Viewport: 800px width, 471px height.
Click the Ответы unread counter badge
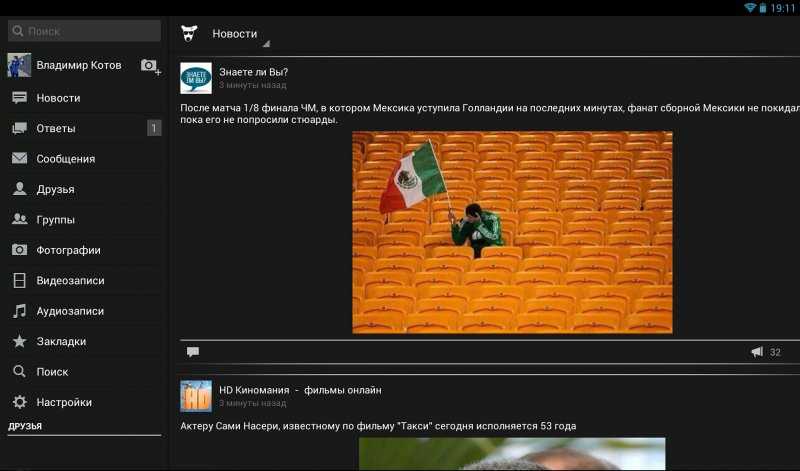click(x=154, y=128)
